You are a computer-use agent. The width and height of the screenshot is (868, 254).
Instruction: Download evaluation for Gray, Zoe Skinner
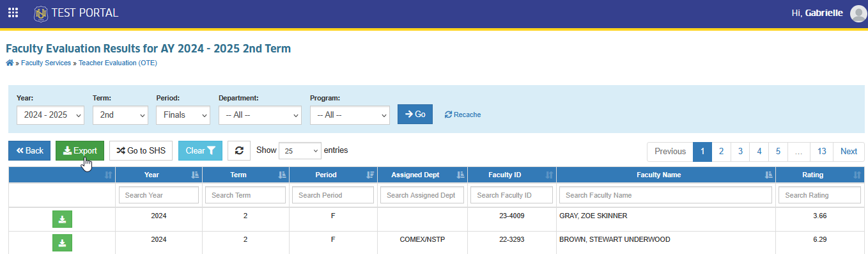(x=62, y=219)
